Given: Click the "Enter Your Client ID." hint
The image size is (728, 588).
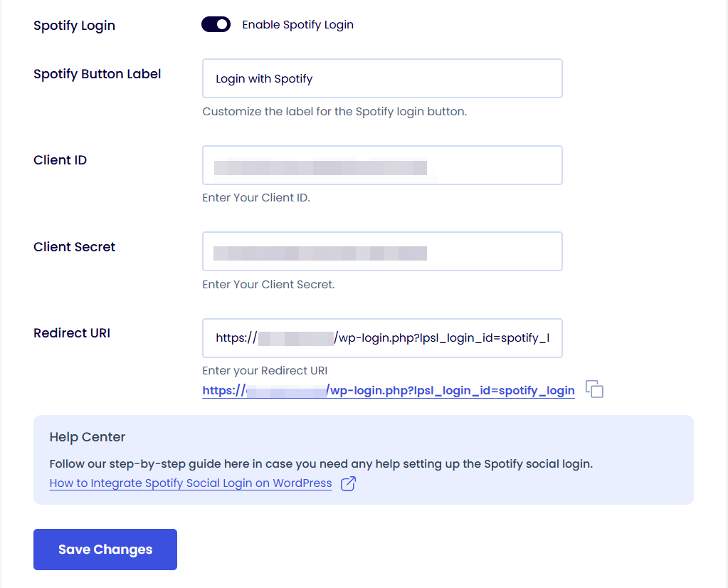Looking at the screenshot, I should coord(256,198).
